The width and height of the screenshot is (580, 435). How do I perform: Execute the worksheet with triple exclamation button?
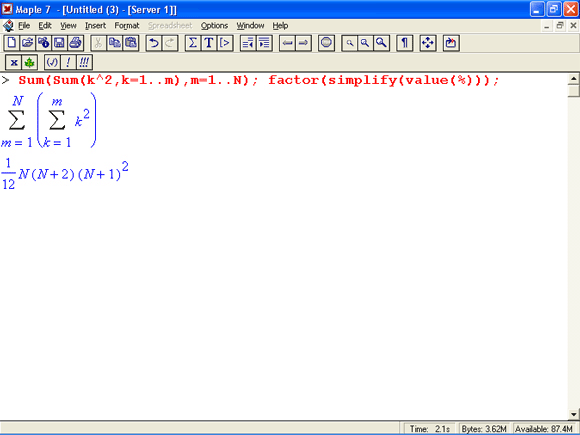point(84,62)
